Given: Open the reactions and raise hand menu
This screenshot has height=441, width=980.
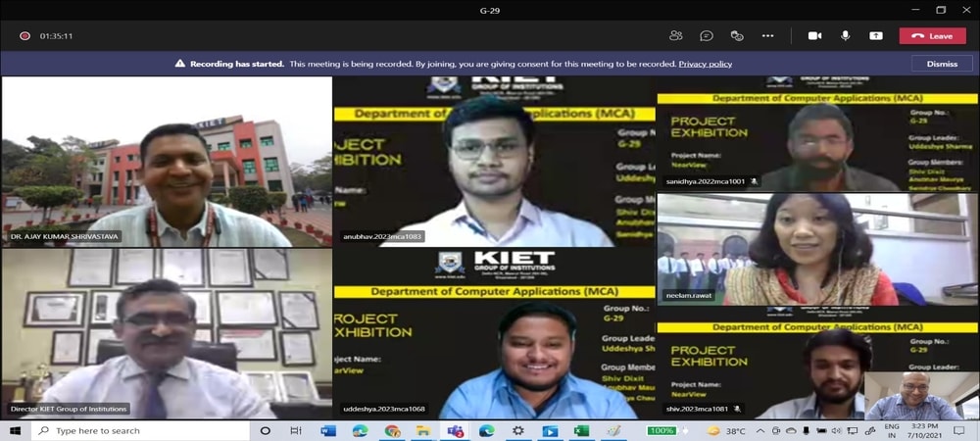Looking at the screenshot, I should click(x=736, y=36).
